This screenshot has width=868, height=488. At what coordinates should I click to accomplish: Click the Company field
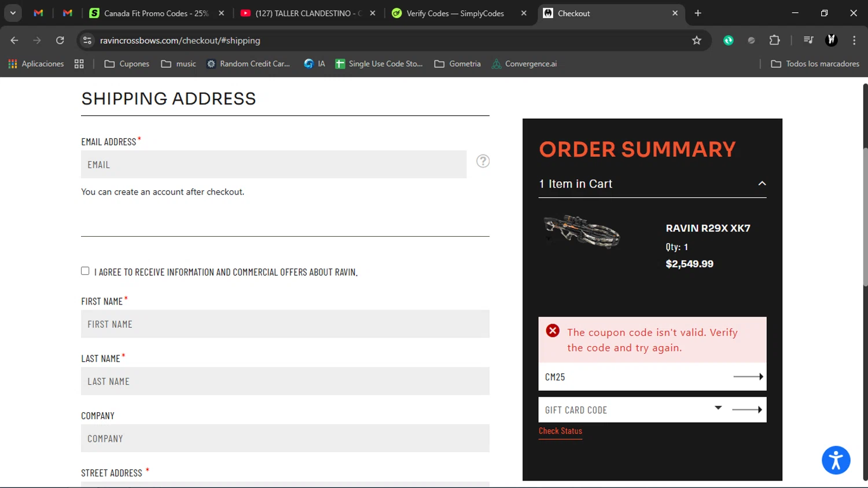coord(285,438)
